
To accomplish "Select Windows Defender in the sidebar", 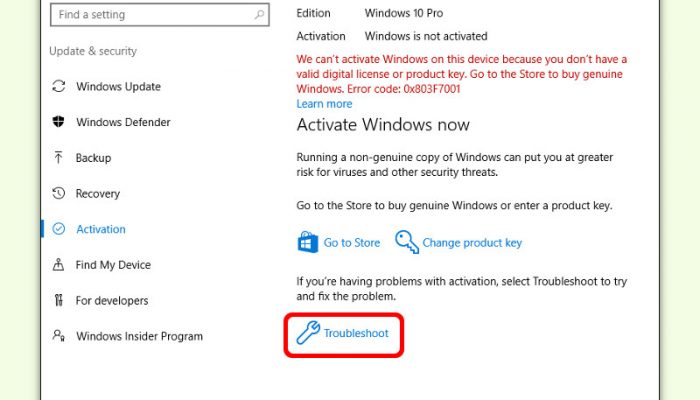I will tap(123, 122).
